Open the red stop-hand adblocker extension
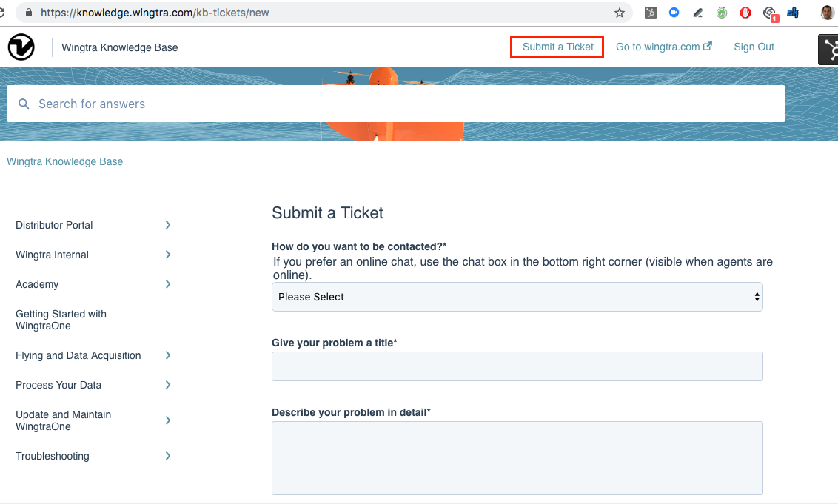This screenshot has height=504, width=838. click(x=745, y=12)
